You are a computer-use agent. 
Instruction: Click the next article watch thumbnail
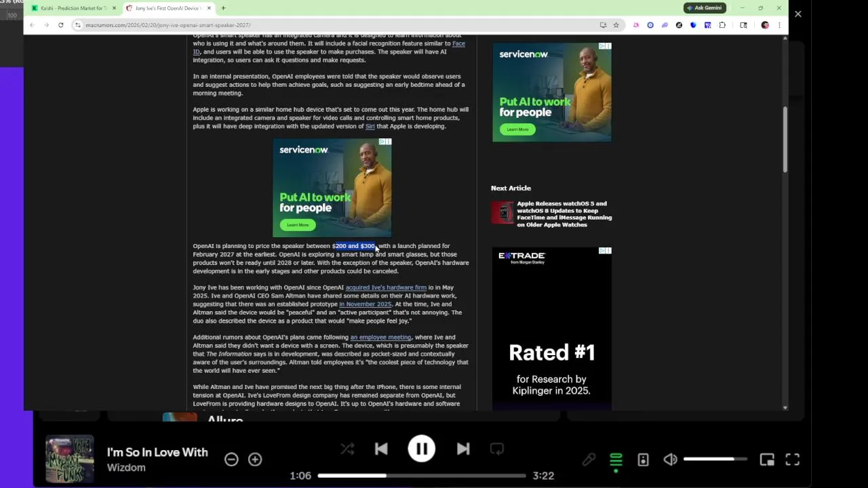[502, 212]
